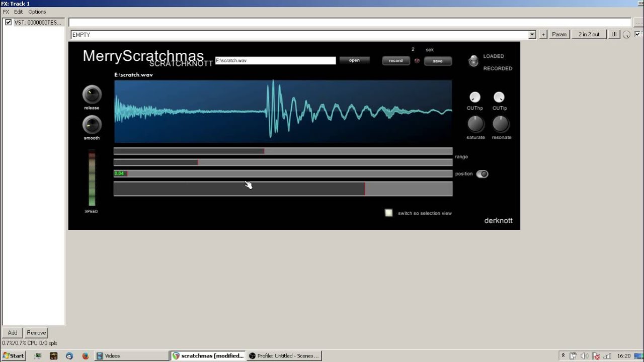Viewport: 644px width, 362px height.
Task: Click the CUThp knob
Action: 475,97
